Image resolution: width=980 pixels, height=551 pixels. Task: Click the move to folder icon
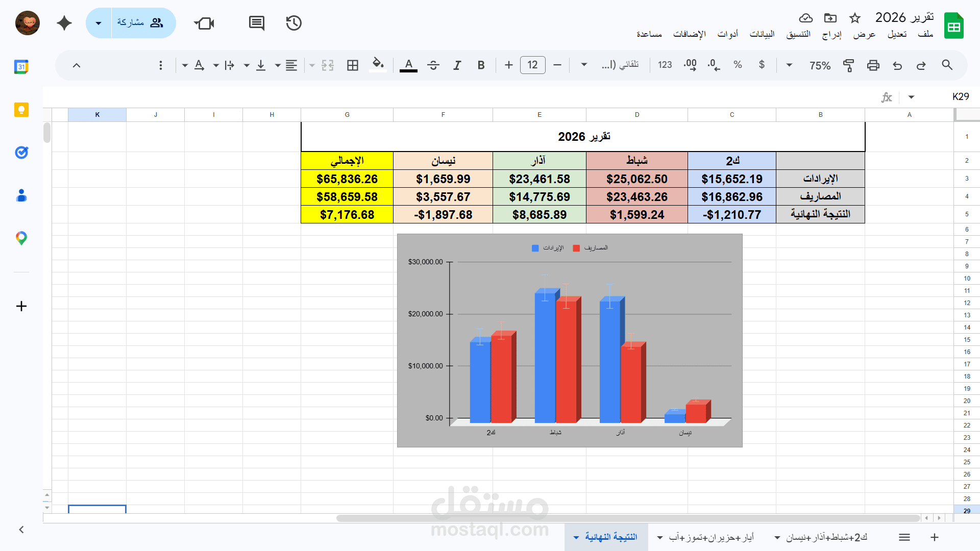click(830, 18)
